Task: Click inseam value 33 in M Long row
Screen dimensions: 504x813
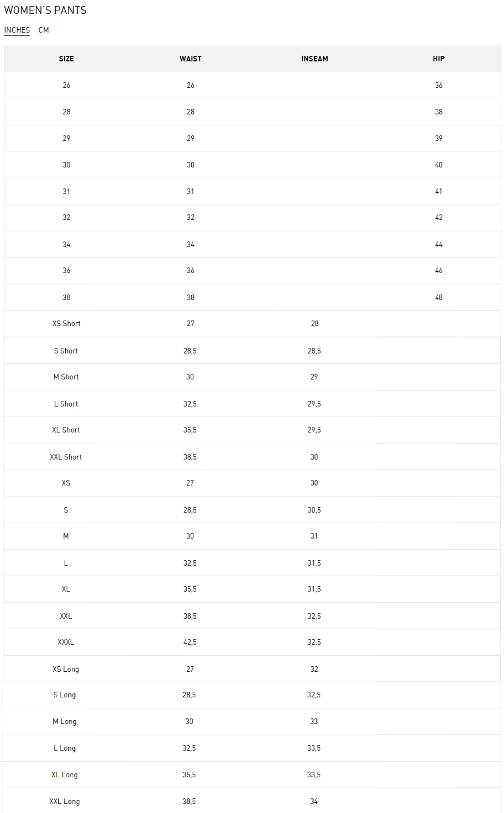Action: 314,721
